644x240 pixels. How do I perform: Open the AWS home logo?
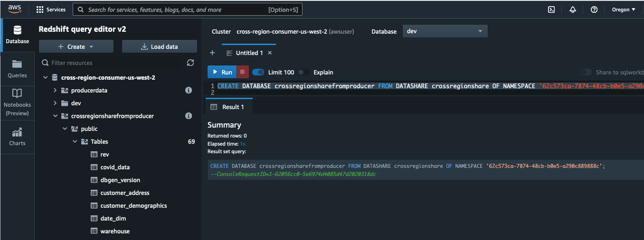15,9
